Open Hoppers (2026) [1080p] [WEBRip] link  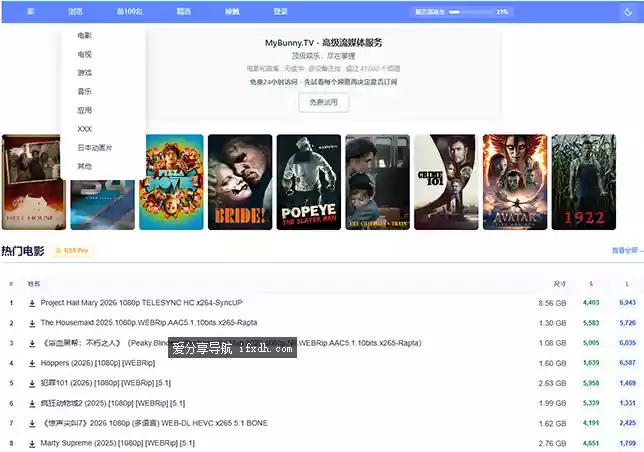pyautogui.click(x=98, y=363)
